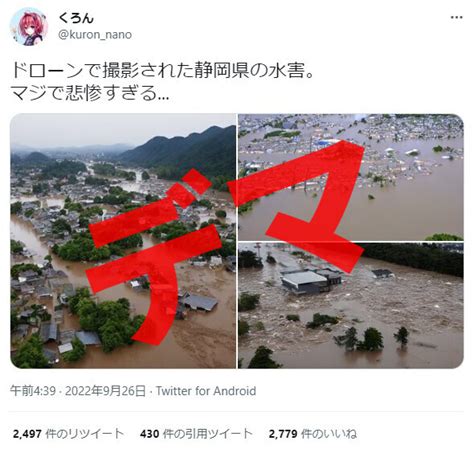Click the red デ character overlay

(153, 257)
